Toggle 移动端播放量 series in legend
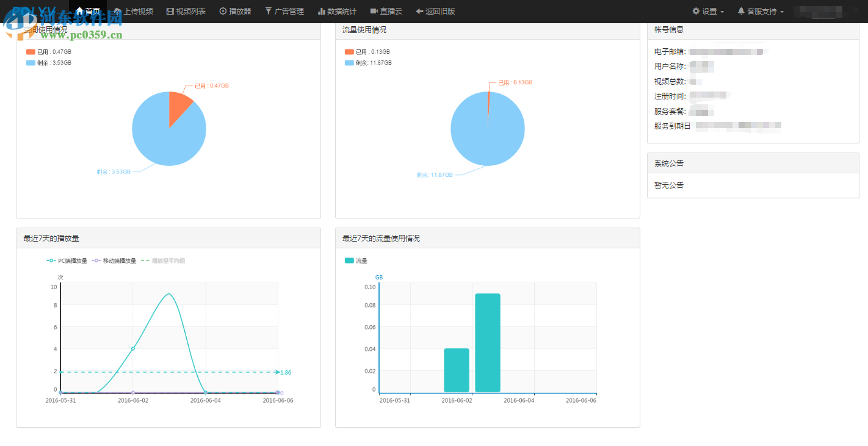868x446 pixels. (114, 261)
